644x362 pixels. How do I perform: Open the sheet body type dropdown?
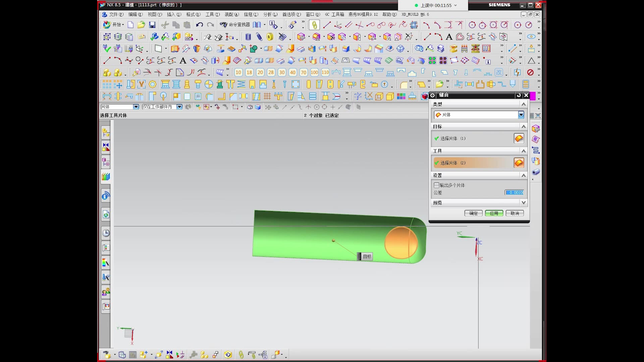(521, 115)
